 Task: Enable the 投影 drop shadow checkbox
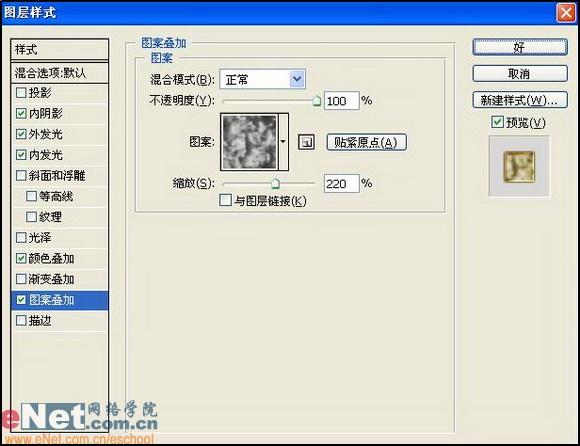[21, 92]
